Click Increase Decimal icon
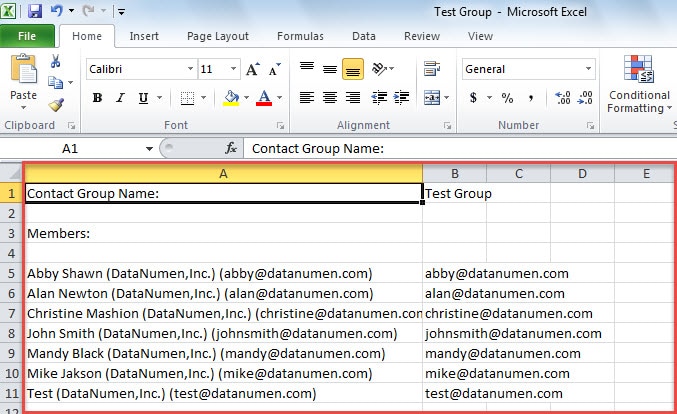 pos(563,98)
